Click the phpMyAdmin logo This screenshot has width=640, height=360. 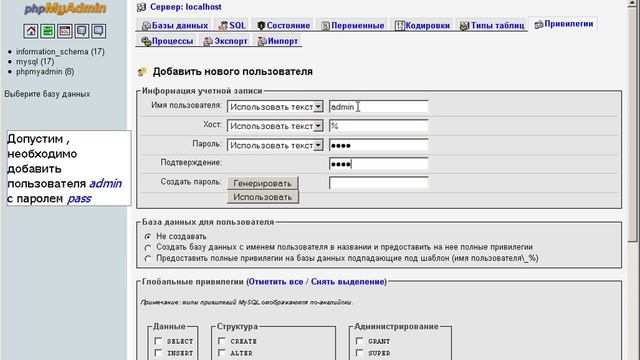click(x=65, y=9)
